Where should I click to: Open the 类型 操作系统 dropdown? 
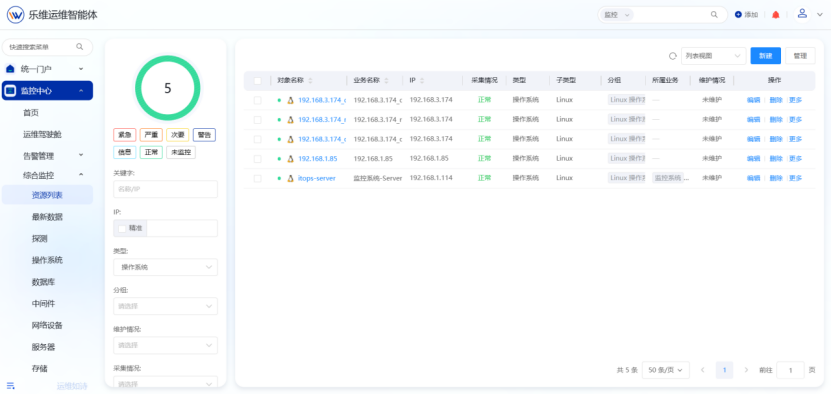pos(165,267)
